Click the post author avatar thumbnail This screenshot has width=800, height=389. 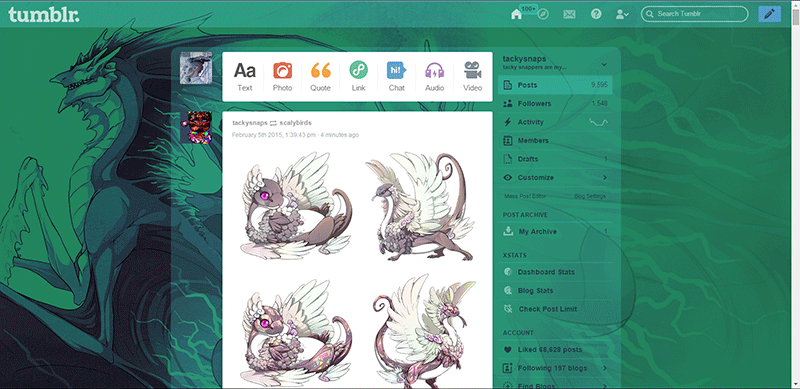196,128
